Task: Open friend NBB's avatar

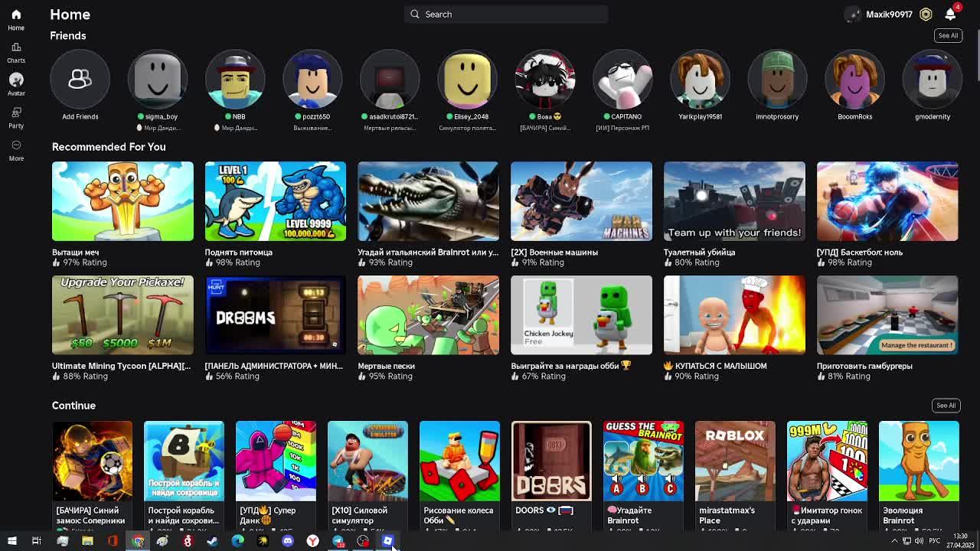Action: (235, 80)
